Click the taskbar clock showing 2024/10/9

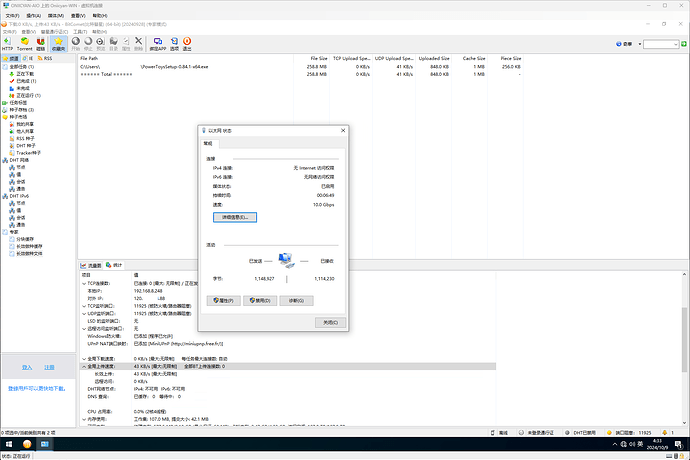click(657, 444)
